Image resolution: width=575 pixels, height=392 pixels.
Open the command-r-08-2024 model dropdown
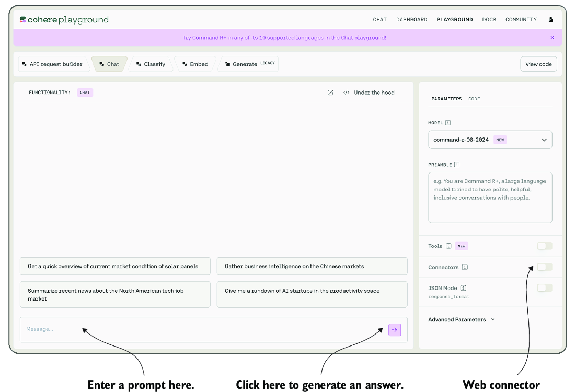point(490,140)
